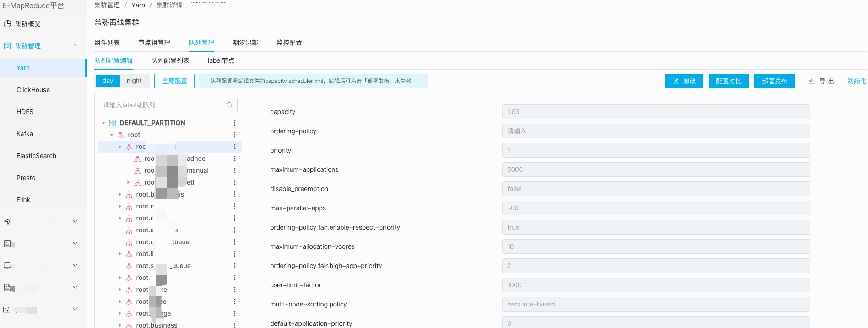Switch to the 队列配置列表 sub-tab

(170, 60)
